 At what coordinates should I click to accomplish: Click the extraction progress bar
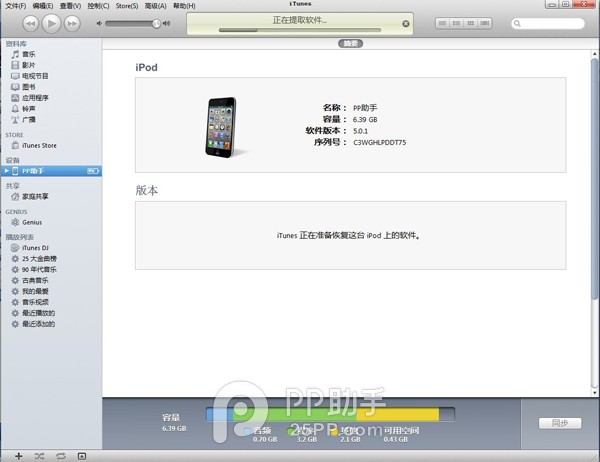300,30
